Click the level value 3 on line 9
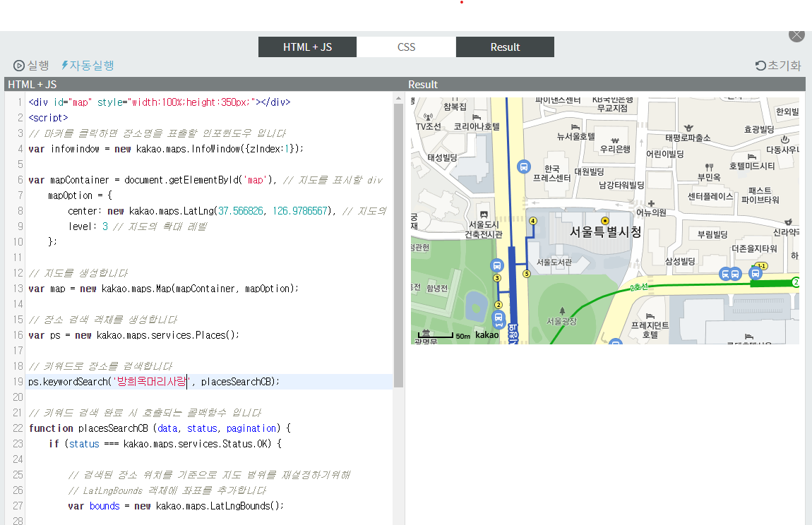812x525 pixels. [105, 227]
